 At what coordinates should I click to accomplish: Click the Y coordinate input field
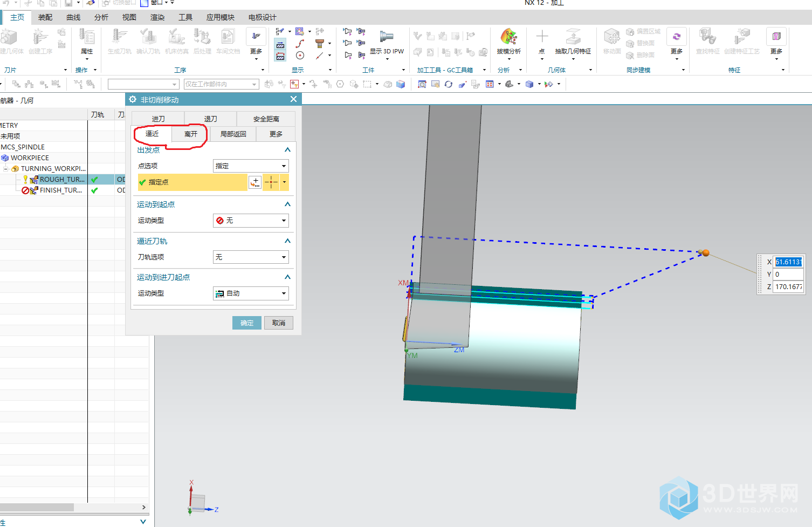point(788,275)
